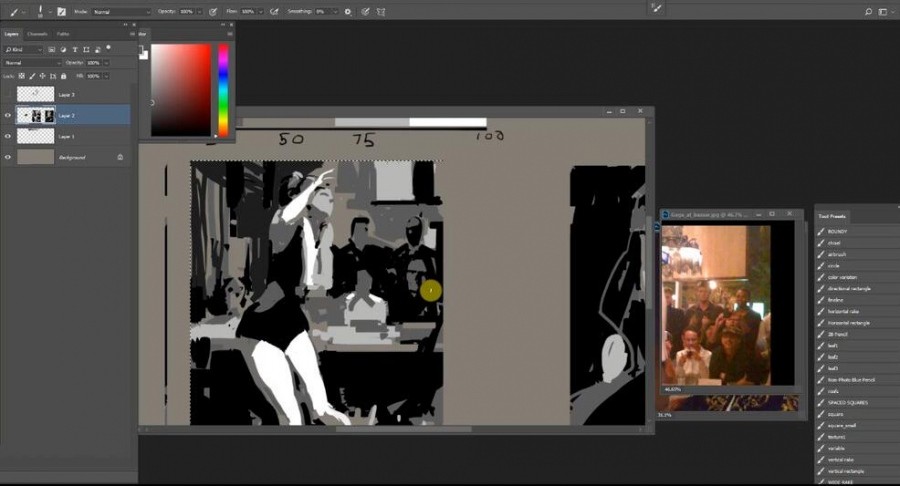Screen dimensions: 900x486
Task: Enable airbrush-style build-up icon
Action: [x=274, y=11]
